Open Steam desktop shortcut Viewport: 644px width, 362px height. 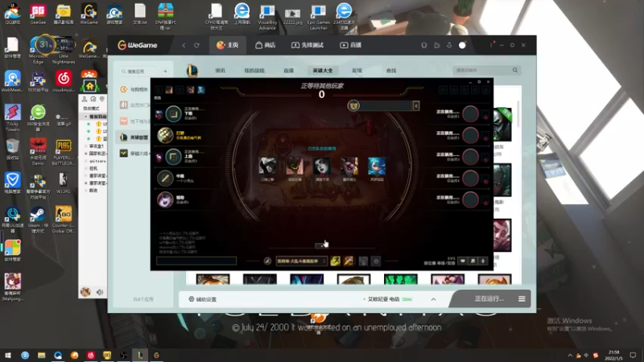coord(37,220)
